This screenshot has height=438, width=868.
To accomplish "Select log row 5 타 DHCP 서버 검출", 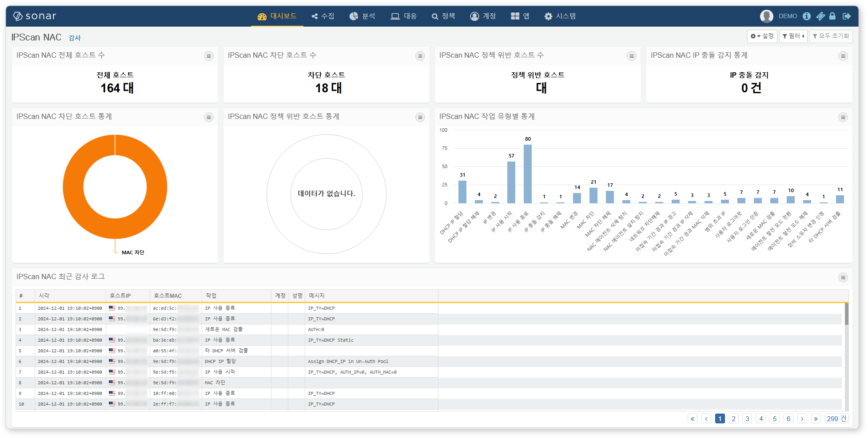I will 429,351.
